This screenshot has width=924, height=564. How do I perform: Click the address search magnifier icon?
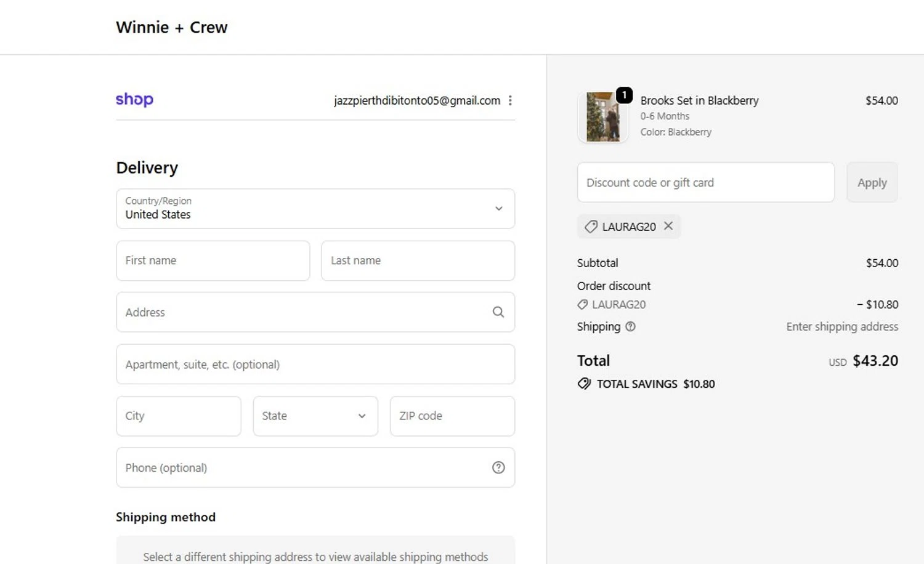pos(498,312)
